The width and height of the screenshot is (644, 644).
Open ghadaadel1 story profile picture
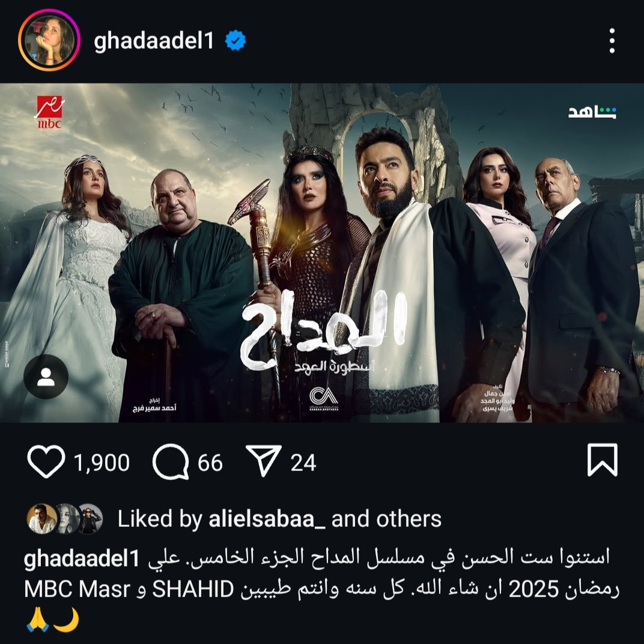click(x=49, y=40)
